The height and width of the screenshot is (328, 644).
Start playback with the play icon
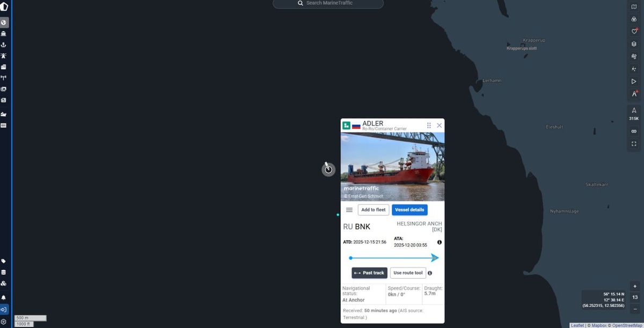click(x=634, y=82)
